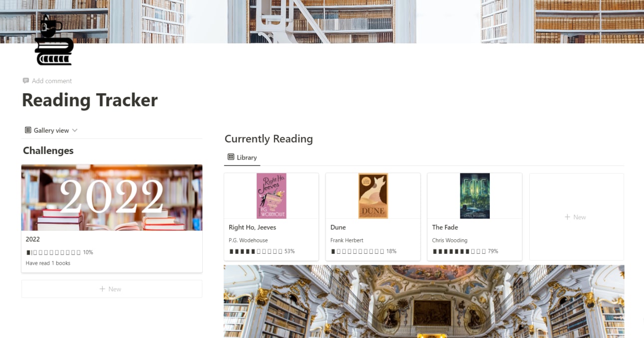Click the Reading Tracker page title
The width and height of the screenshot is (644, 338).
click(x=90, y=100)
